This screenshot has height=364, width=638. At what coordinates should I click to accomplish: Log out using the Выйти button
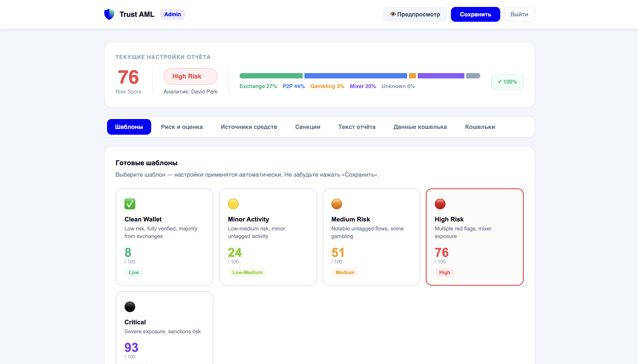519,14
